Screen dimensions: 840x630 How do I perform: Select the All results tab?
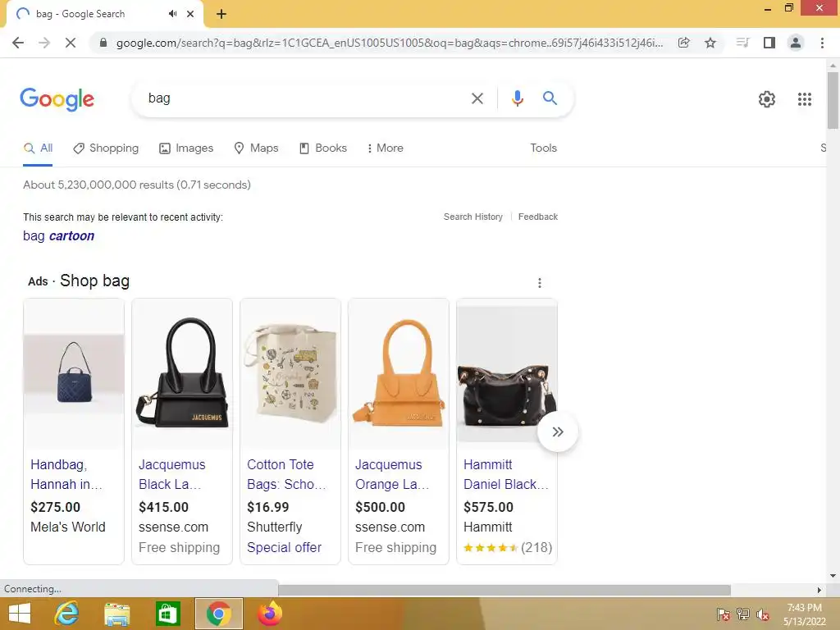(x=38, y=148)
